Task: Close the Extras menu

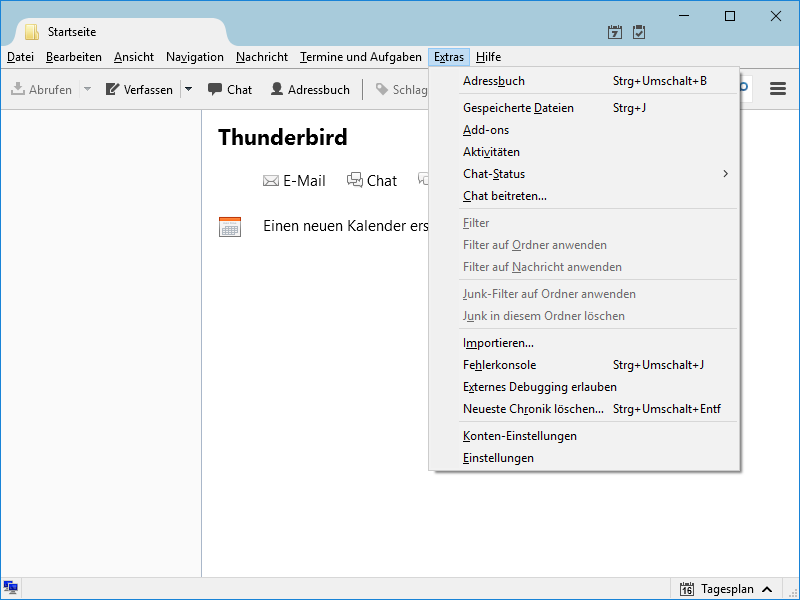Action: pyautogui.click(x=449, y=57)
